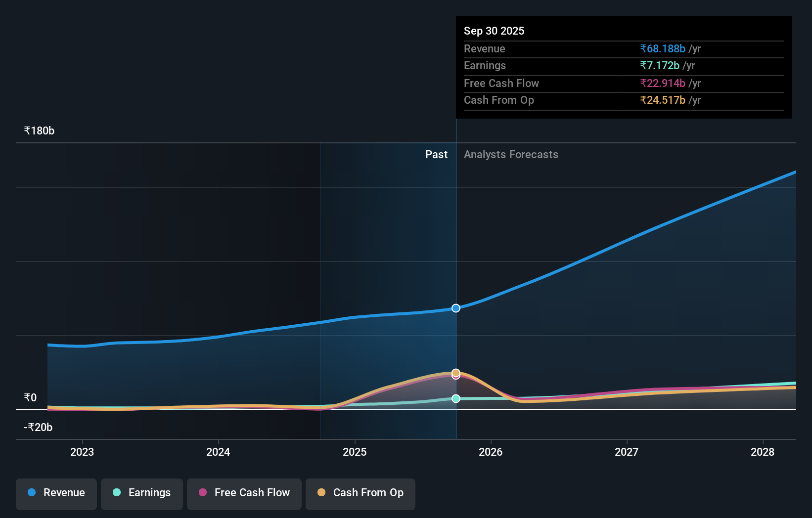Click the Revenue value ₹68.188b in tooltip
Viewport: 812px width, 518px height.
663,49
